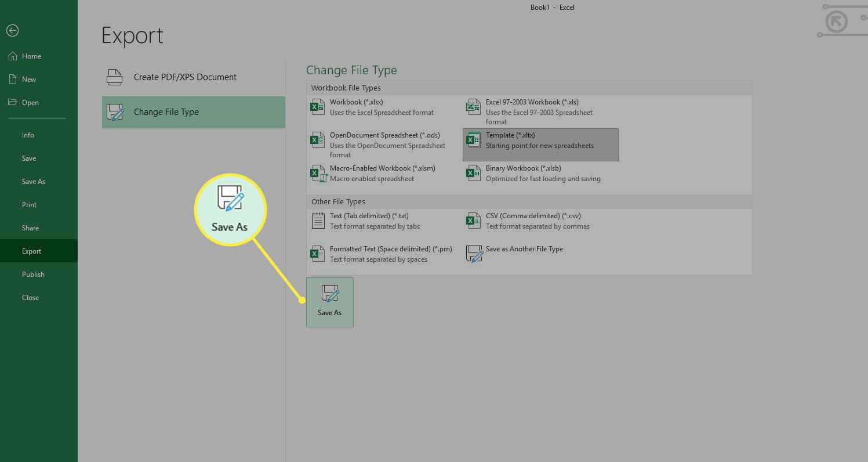868x462 pixels.
Task: Choose Macro-Enabled Workbook (*.xlsm) label
Action: tap(383, 168)
